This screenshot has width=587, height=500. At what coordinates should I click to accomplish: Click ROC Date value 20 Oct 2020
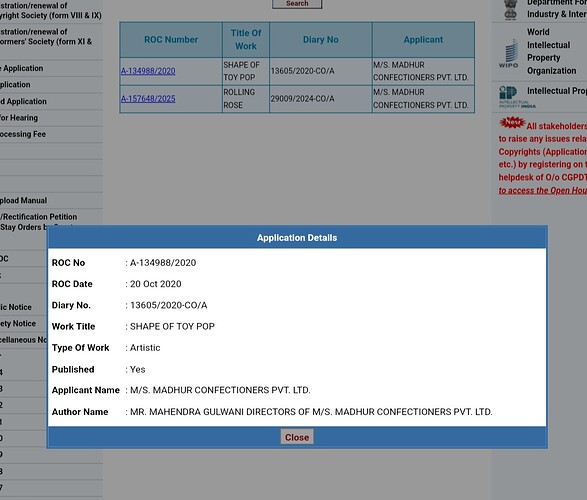tap(156, 284)
